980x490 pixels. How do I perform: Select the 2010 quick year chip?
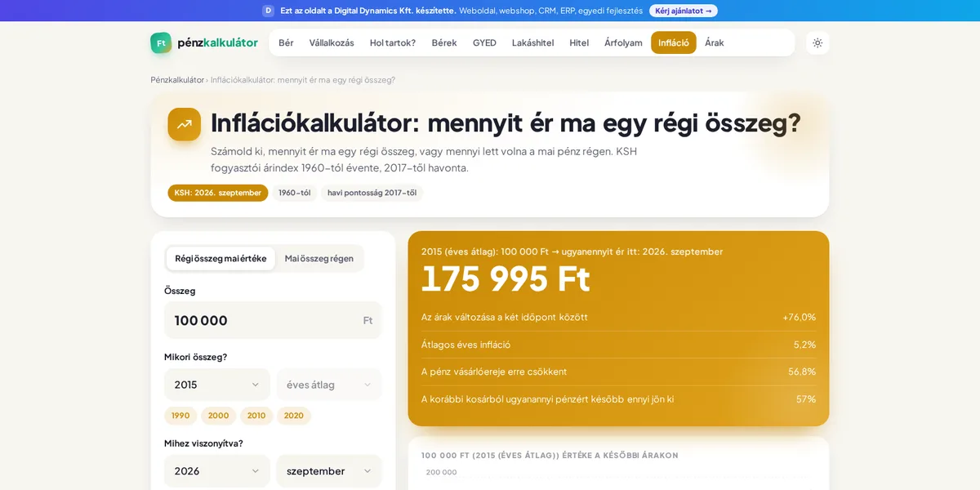(x=256, y=416)
